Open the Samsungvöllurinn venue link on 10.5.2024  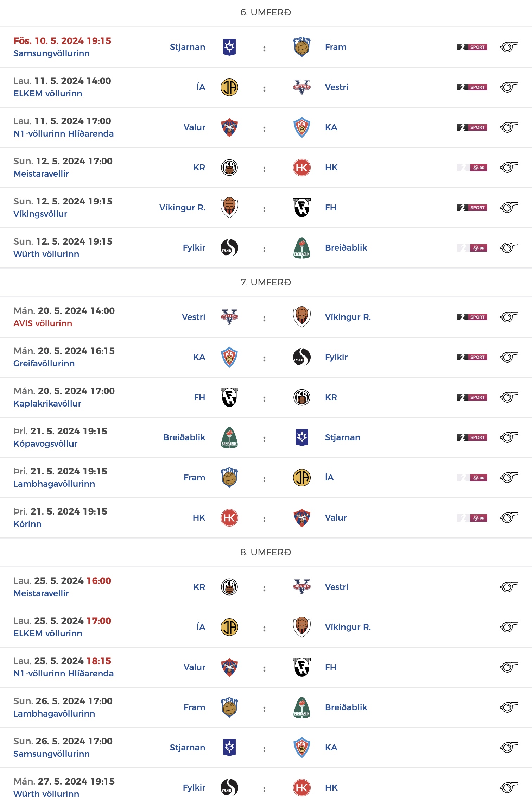pos(51,53)
